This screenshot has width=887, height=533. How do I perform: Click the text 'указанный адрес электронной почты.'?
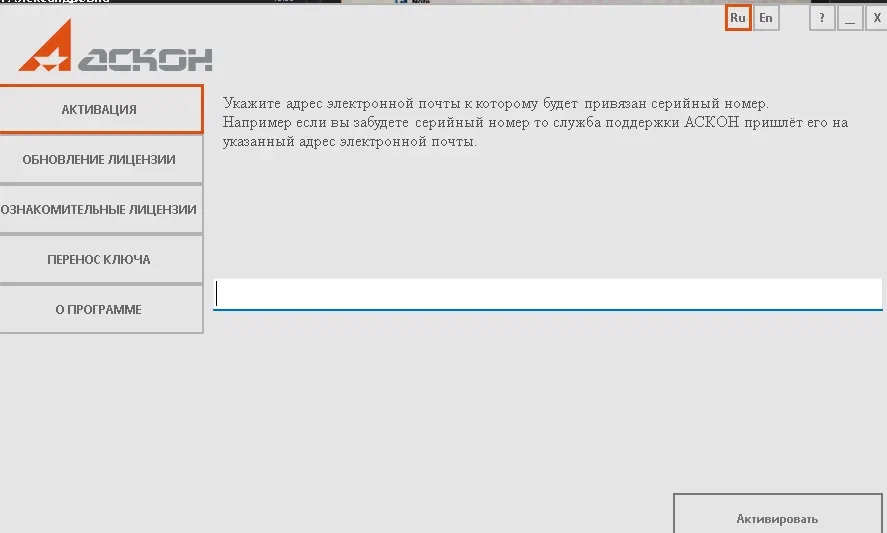(350, 141)
